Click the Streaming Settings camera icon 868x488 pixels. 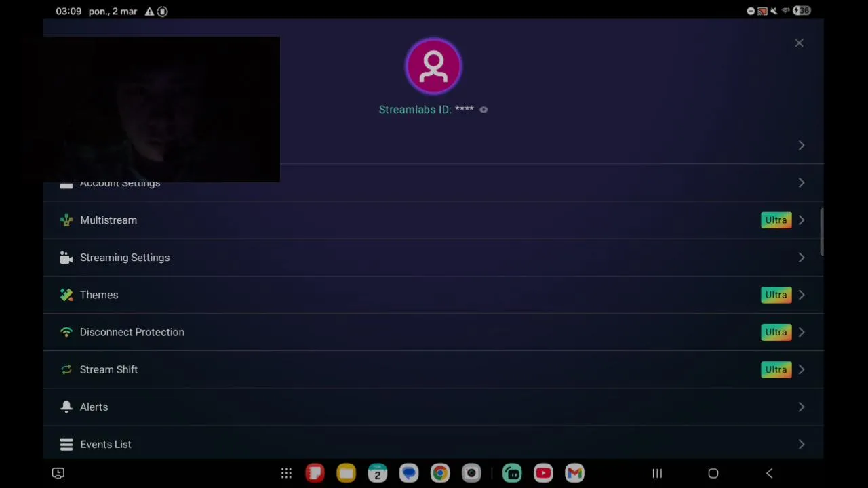pyautogui.click(x=66, y=258)
